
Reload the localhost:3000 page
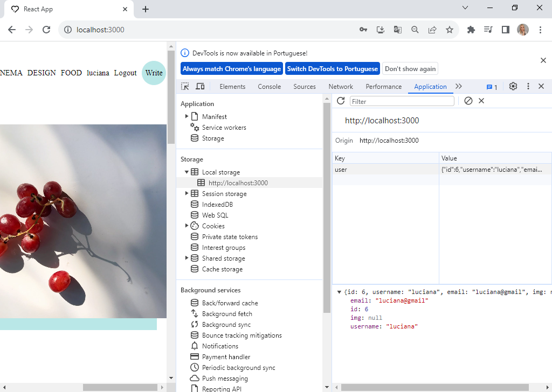click(x=46, y=30)
